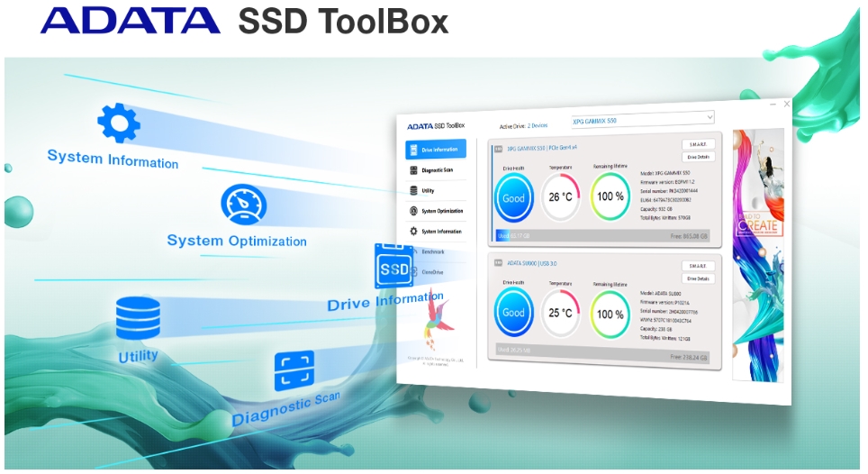Click the 26 °C temperature gauge
Image resolution: width=868 pixels, height=474 pixels.
click(560, 196)
